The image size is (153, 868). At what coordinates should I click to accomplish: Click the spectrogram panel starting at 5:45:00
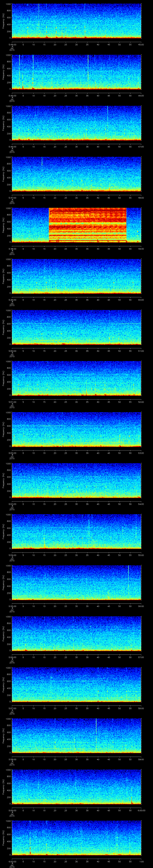click(76, 72)
